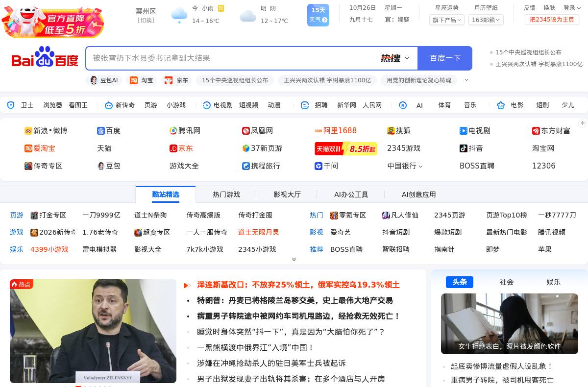Click 起底卖惨博流量虚假人设乱象 news item
The height and width of the screenshot is (387, 588).
(x=502, y=366)
